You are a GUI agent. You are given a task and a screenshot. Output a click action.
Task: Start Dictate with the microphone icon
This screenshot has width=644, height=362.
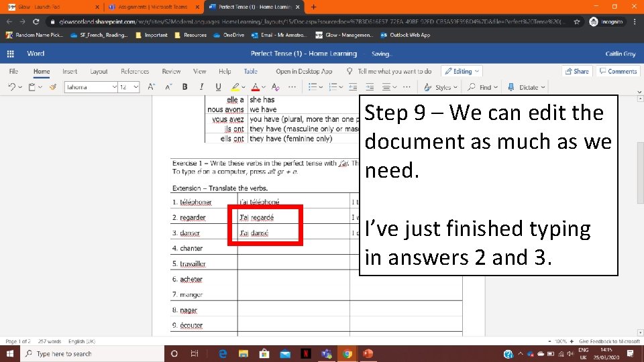click(x=511, y=87)
